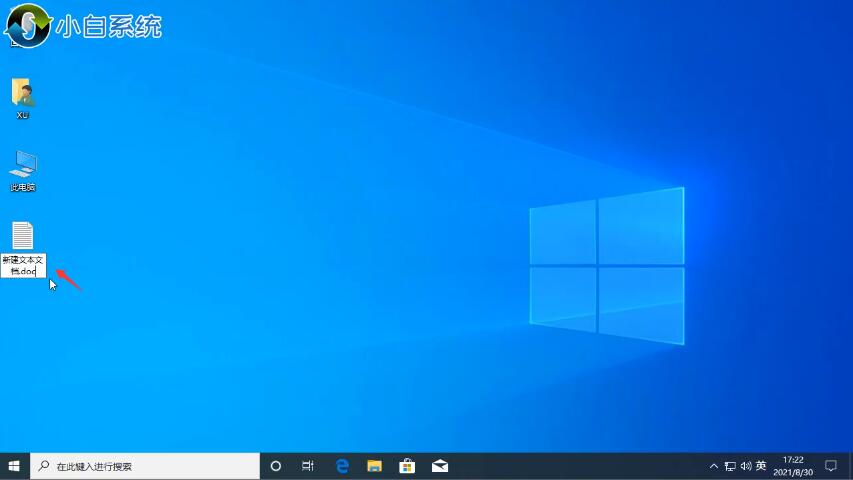
Task: Select the 此电脑 desktop icon
Action: [x=22, y=166]
